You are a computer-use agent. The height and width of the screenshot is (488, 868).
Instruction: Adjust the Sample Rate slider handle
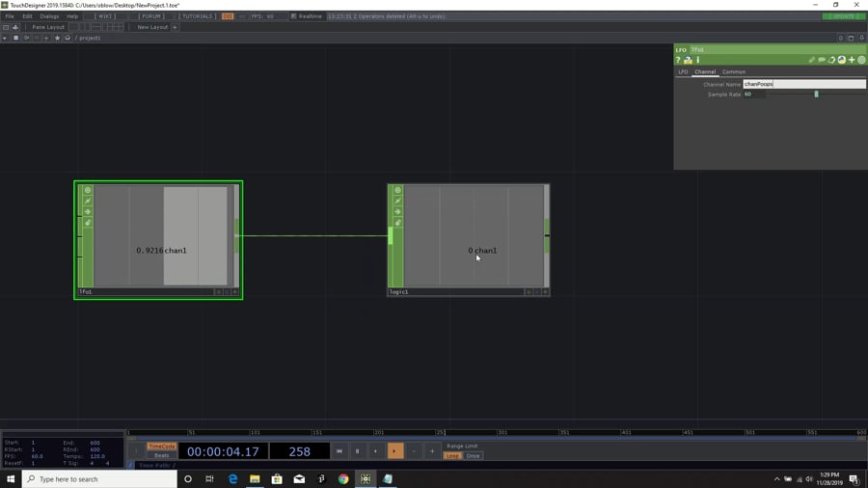click(x=816, y=95)
